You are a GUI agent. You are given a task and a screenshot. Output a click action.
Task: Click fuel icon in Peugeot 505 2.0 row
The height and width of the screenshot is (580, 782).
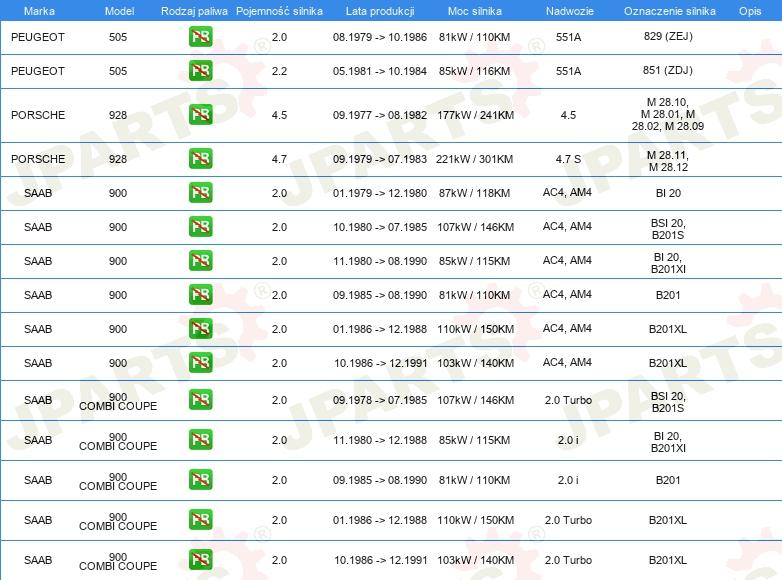click(200, 36)
